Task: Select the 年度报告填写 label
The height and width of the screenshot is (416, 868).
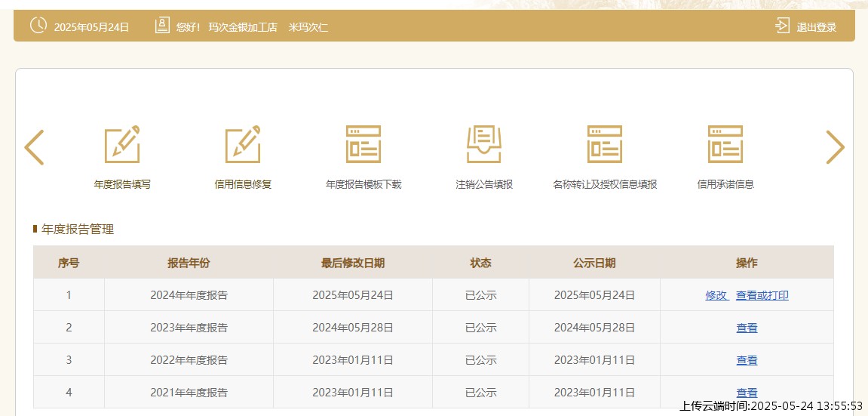Action: coord(122,184)
